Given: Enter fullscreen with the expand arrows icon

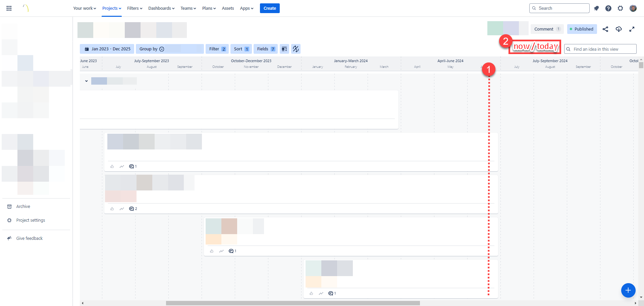Looking at the screenshot, I should [632, 29].
